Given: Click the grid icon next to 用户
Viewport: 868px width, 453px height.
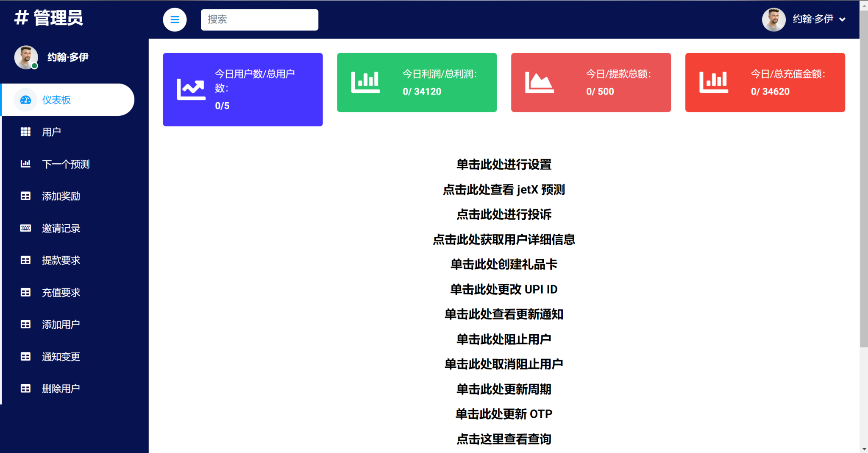Looking at the screenshot, I should [25, 132].
